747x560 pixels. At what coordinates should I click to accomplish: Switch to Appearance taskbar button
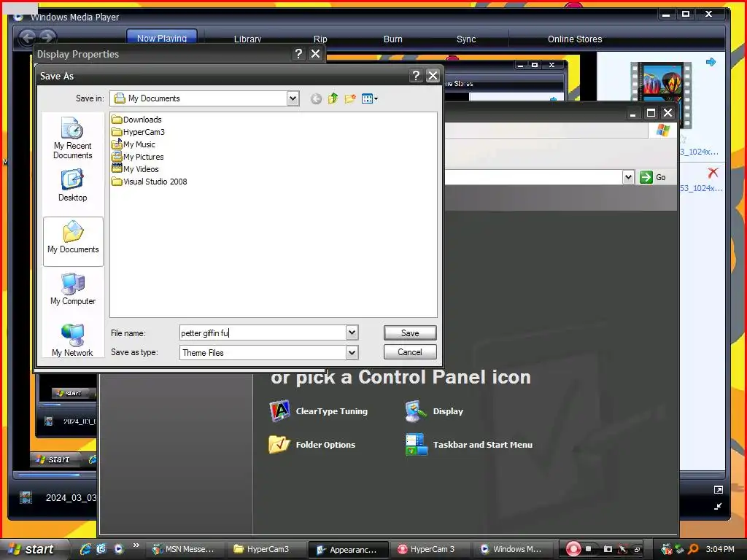click(x=348, y=550)
